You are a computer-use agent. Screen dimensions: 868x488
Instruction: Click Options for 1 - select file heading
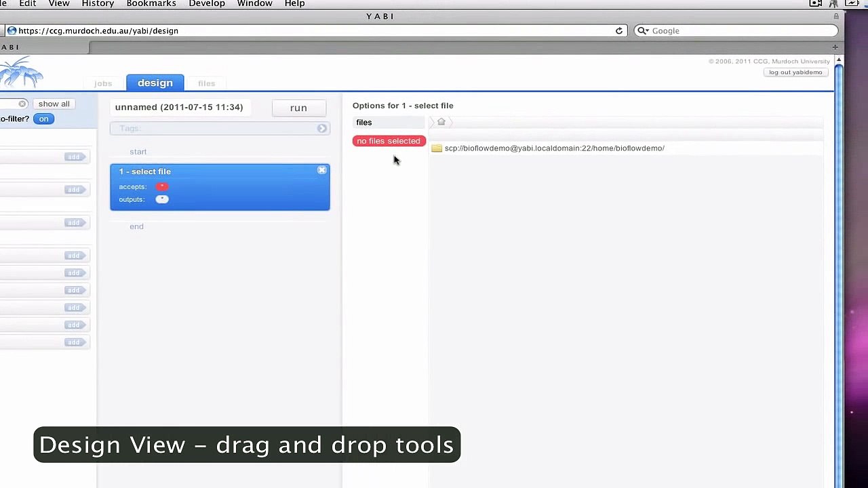pyautogui.click(x=403, y=106)
